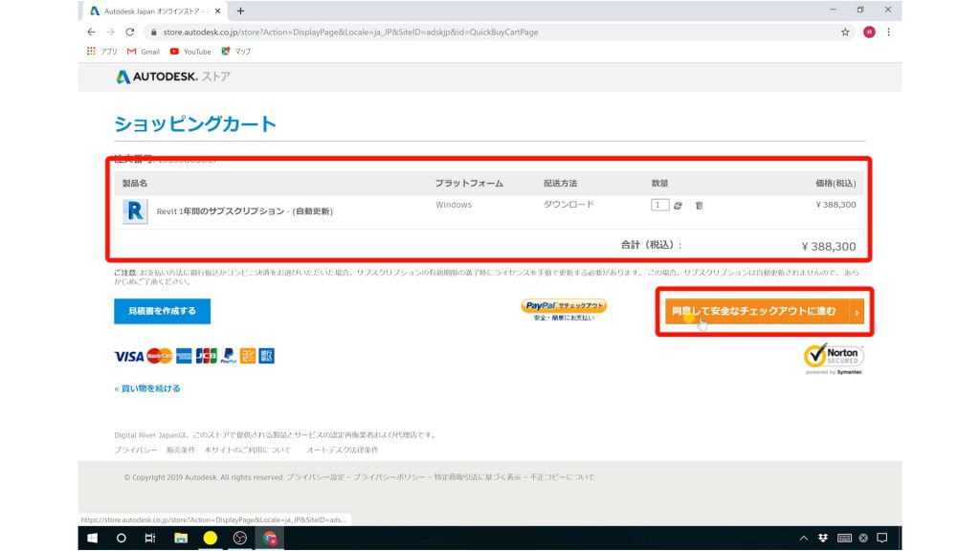Image resolution: width=980 pixels, height=551 pixels.
Task: Open Chrome's three-dot menu
Action: [888, 31]
